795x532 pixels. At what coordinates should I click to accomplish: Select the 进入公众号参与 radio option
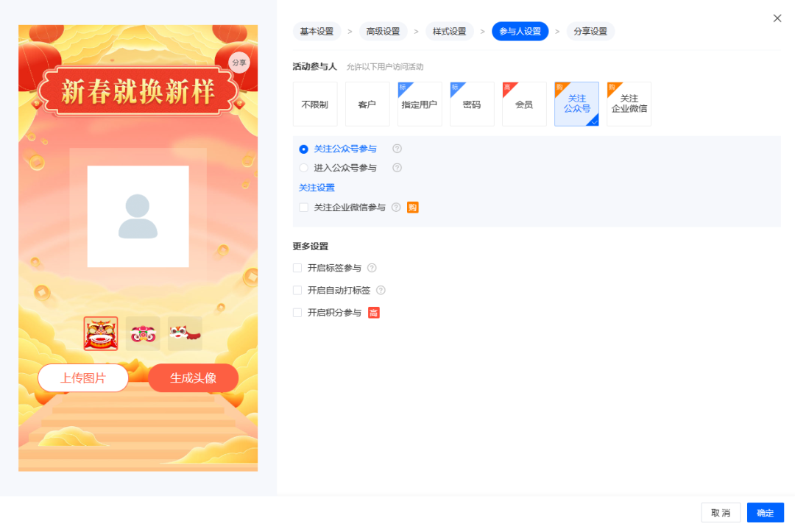click(x=304, y=168)
